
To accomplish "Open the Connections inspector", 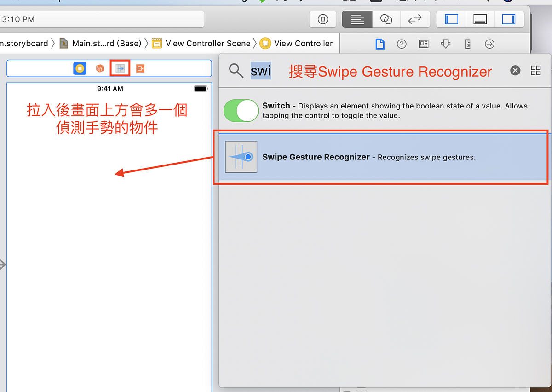I will pos(489,43).
